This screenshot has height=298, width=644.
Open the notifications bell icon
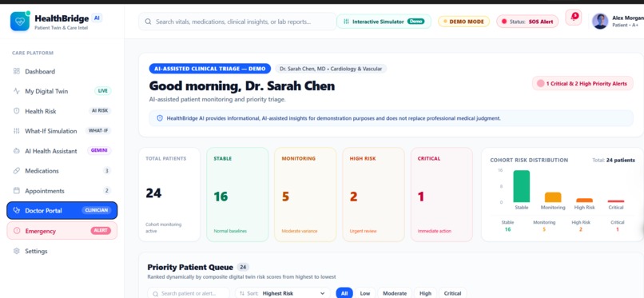574,18
